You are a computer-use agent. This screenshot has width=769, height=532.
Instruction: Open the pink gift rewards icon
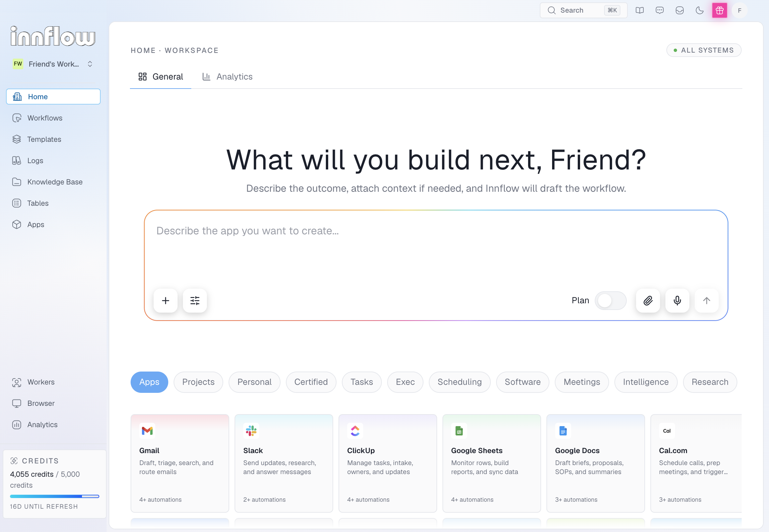[x=720, y=10]
